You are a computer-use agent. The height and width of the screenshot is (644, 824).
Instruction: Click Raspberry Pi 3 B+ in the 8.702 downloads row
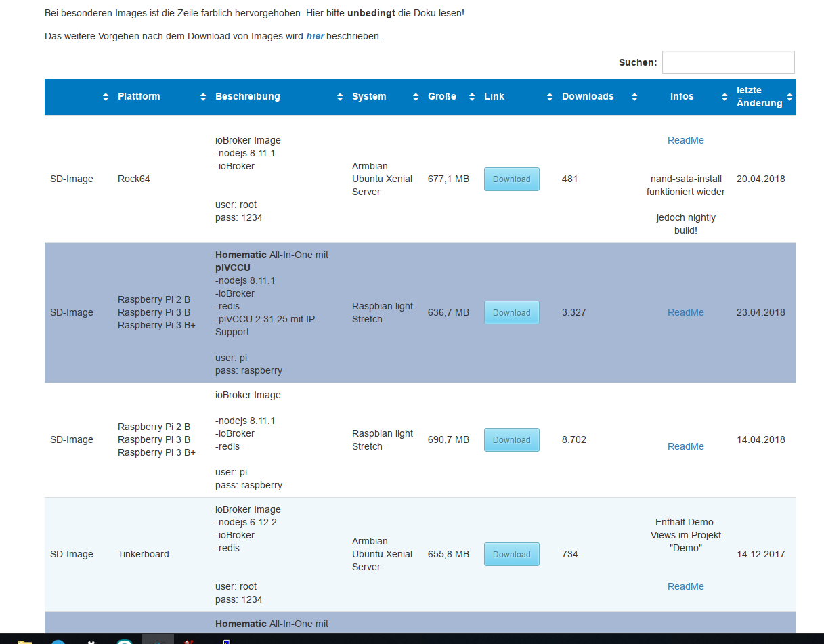156,452
